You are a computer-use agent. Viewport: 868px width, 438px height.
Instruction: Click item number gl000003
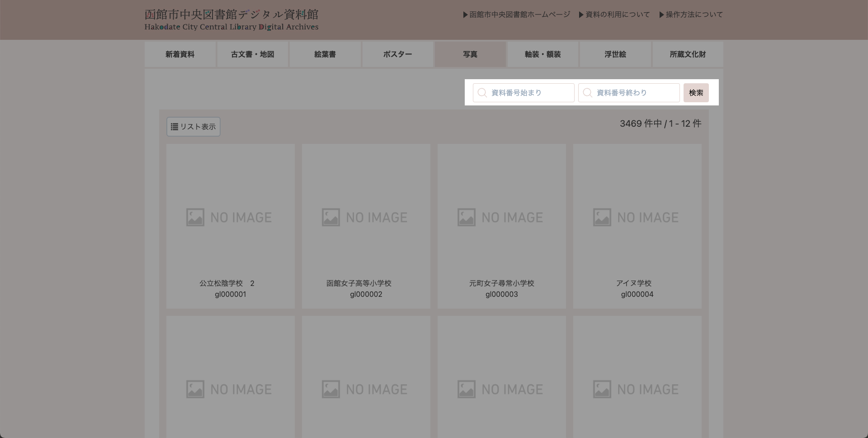(502, 294)
